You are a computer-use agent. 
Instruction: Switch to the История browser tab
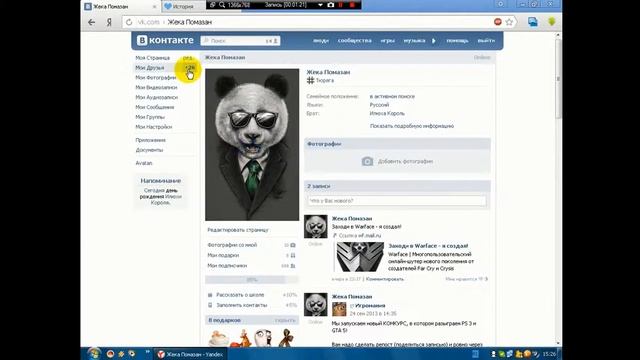(183, 6)
